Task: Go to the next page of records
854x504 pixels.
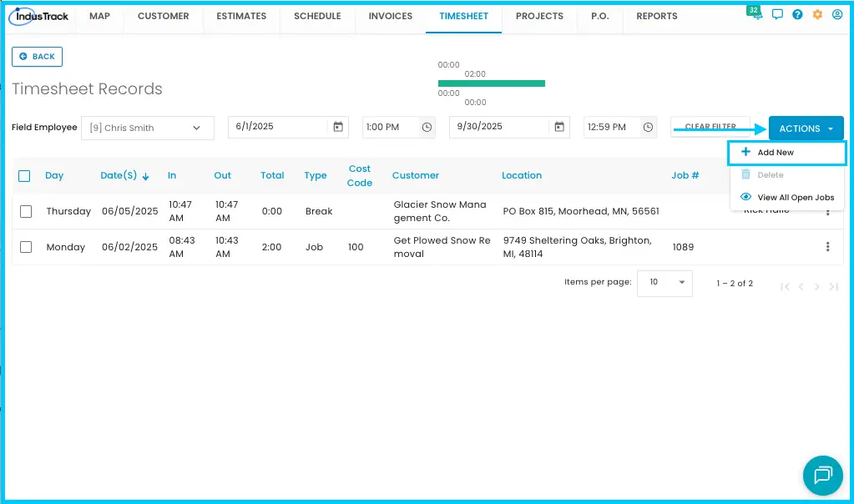Action: coord(816,286)
